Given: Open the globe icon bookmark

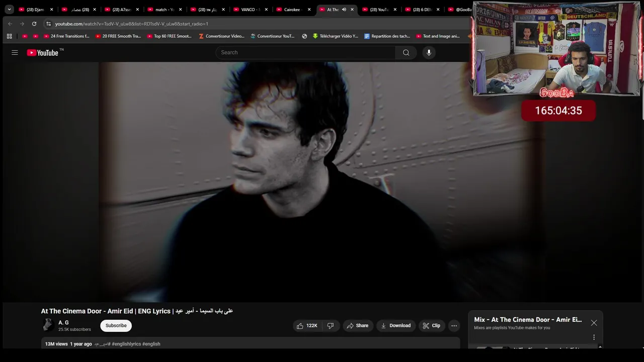Looking at the screenshot, I should click(304, 36).
